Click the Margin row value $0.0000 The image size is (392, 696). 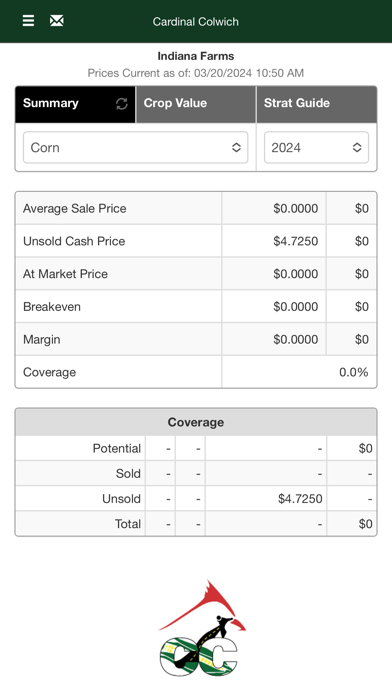[296, 340]
